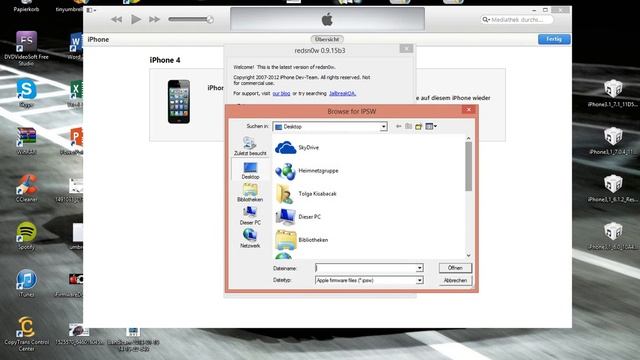Select Desktop in the places sidebar

250,170
